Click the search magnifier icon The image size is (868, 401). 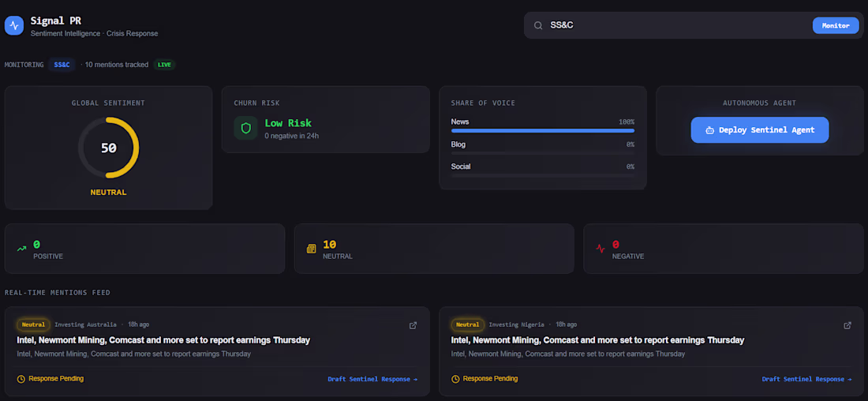point(537,25)
